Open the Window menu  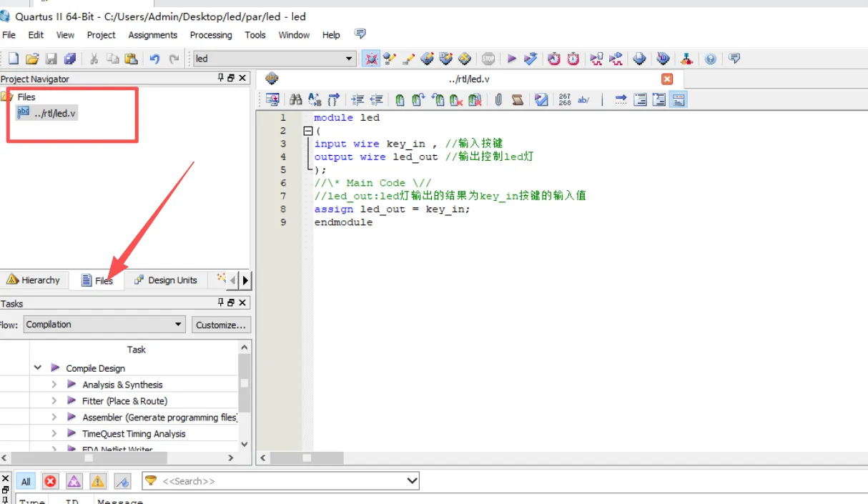[x=294, y=34]
